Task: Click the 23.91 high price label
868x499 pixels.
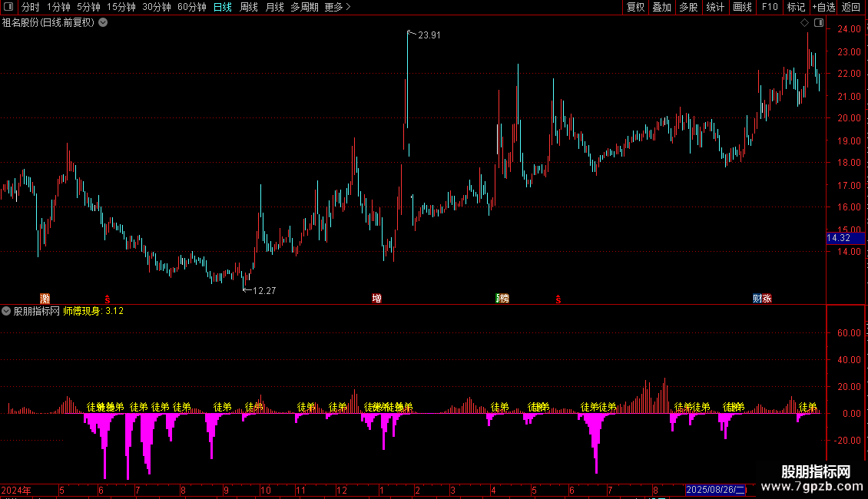Action: [x=429, y=35]
